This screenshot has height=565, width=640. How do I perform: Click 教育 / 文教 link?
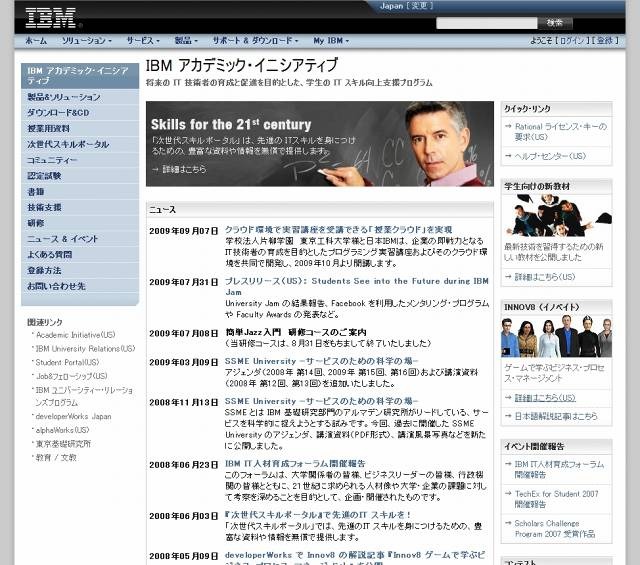56,458
